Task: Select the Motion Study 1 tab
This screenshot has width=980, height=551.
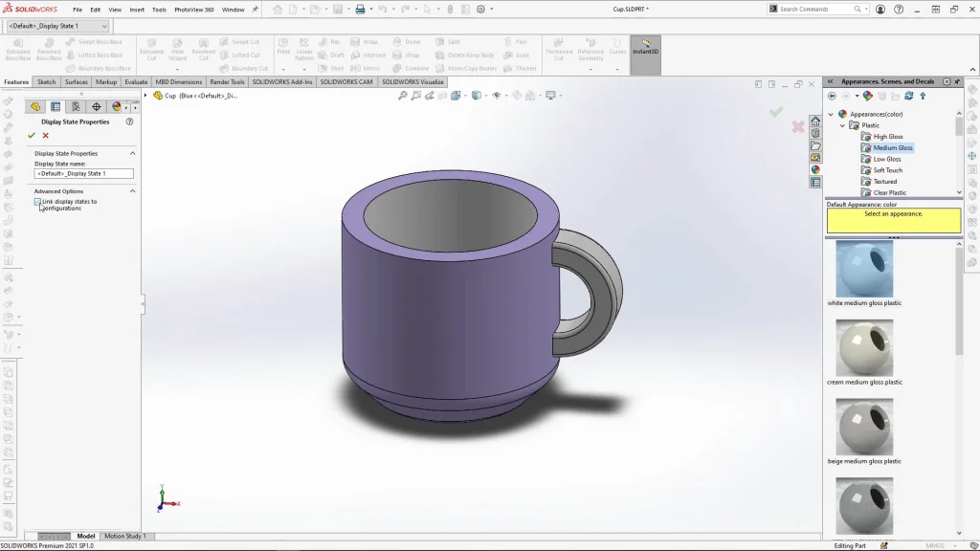Action: tap(124, 537)
